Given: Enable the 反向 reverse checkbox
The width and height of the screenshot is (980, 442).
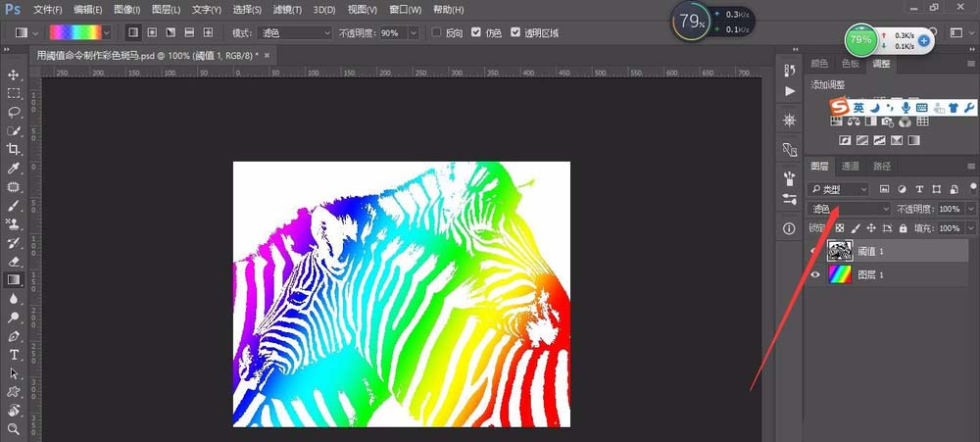Looking at the screenshot, I should (437, 32).
